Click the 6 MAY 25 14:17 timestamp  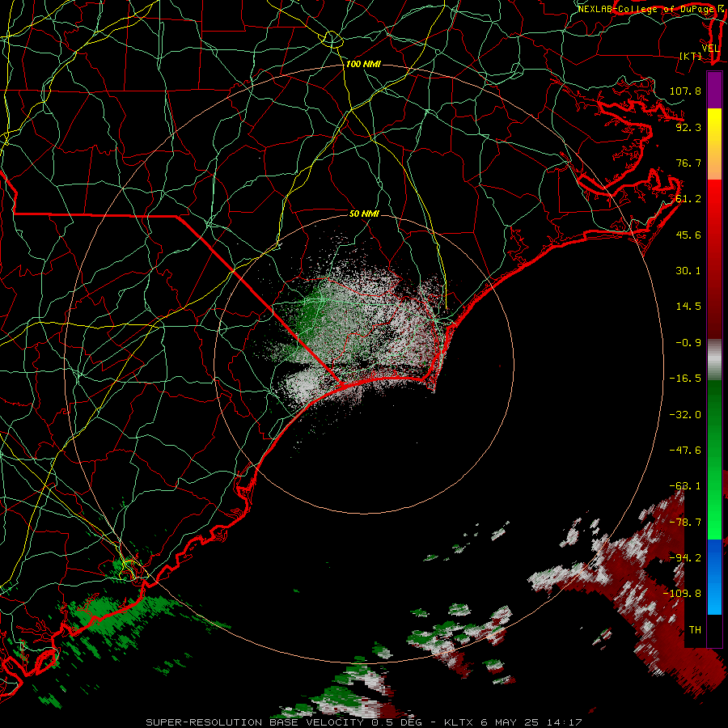pos(531,722)
